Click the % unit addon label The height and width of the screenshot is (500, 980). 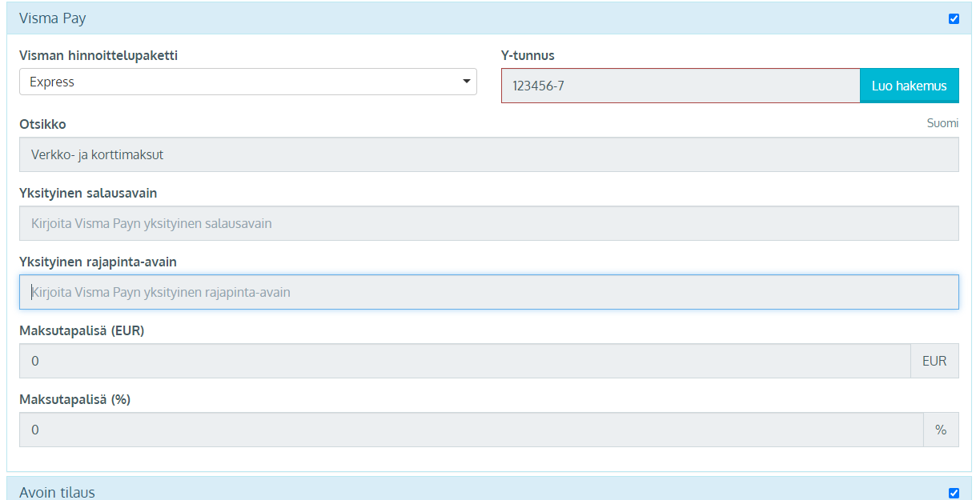[941, 430]
